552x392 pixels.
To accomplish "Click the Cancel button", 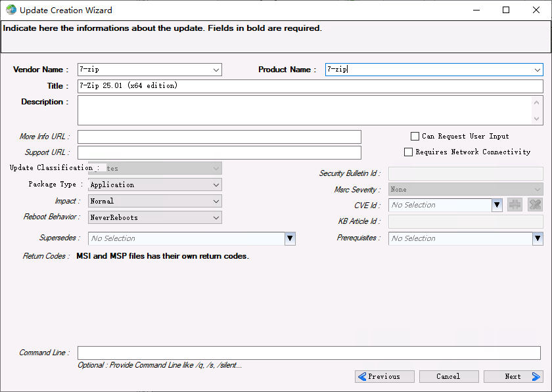I will pos(449,376).
